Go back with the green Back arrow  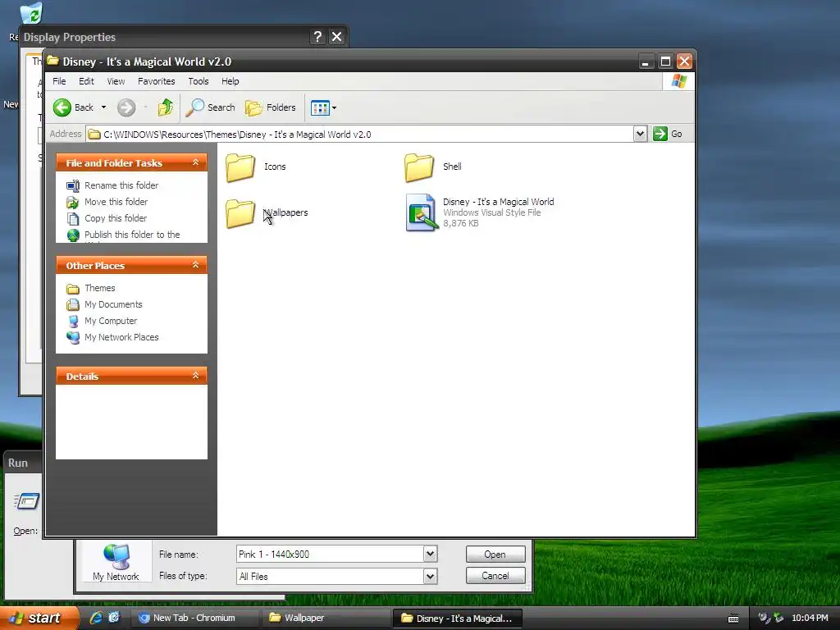[x=73, y=107]
